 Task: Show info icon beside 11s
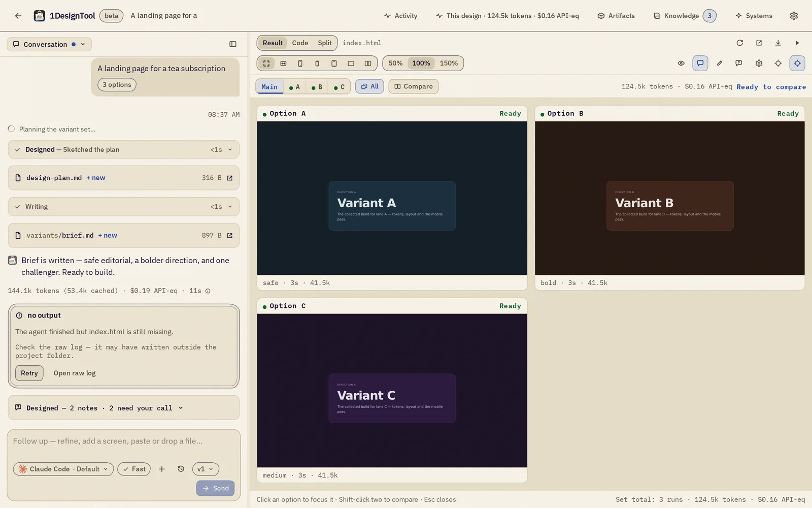(x=208, y=291)
